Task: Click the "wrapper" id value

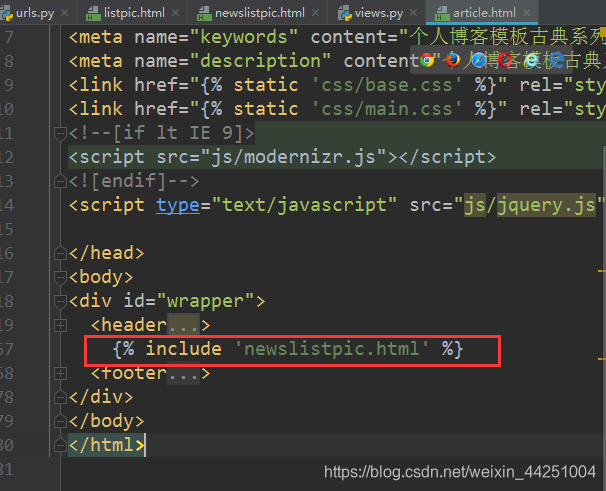Action: (x=205, y=301)
